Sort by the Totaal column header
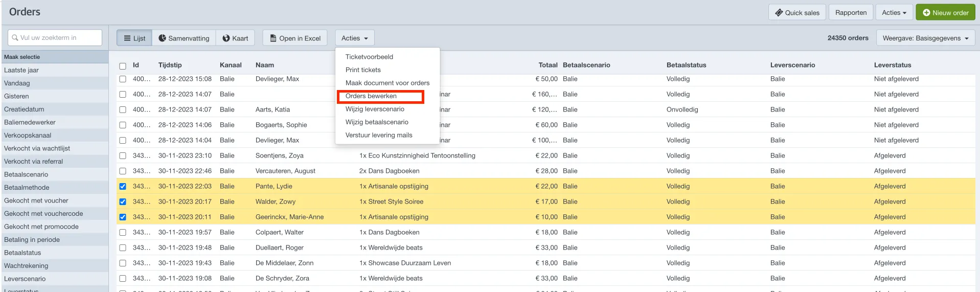Screen dimensions: 980x292 point(548,65)
